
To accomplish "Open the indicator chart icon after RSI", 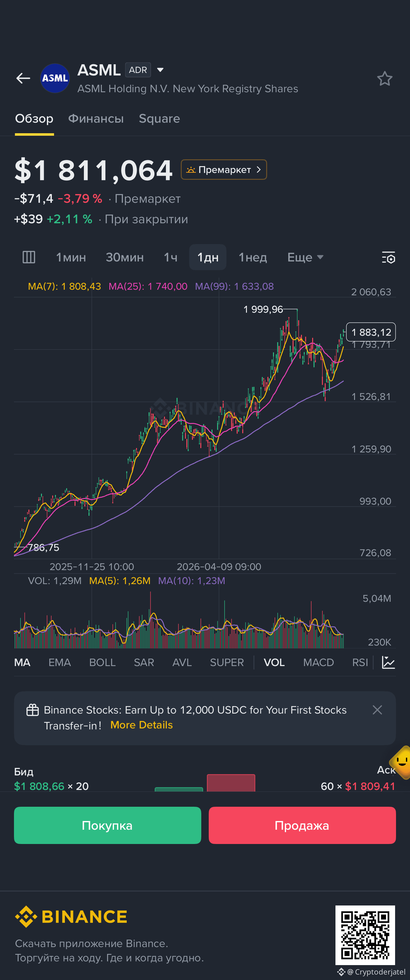I will [x=388, y=662].
